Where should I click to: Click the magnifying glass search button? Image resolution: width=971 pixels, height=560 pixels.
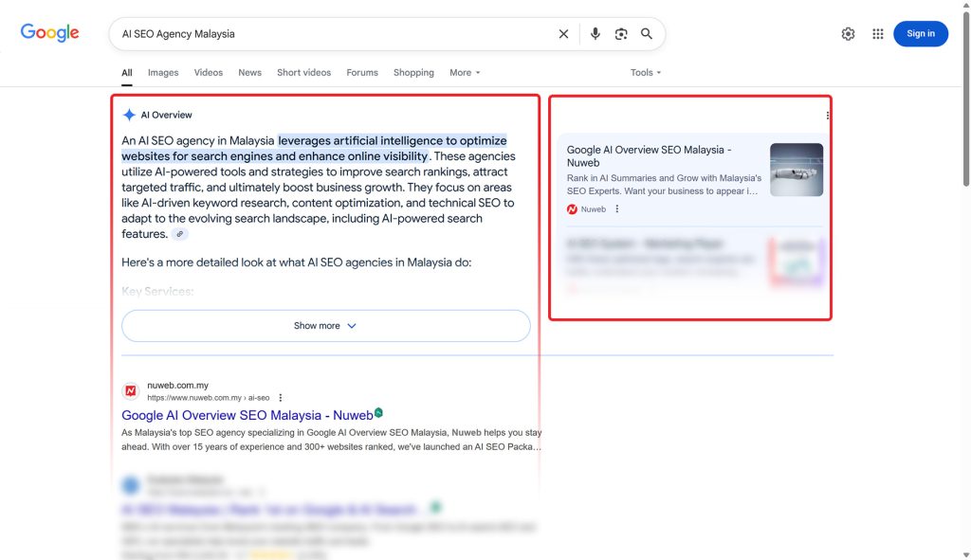click(647, 34)
